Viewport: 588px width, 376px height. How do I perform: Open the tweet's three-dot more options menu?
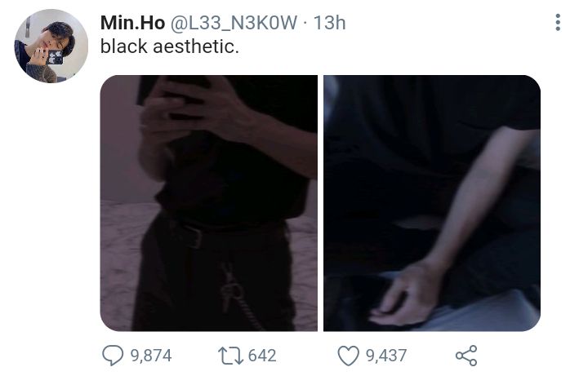(x=558, y=23)
